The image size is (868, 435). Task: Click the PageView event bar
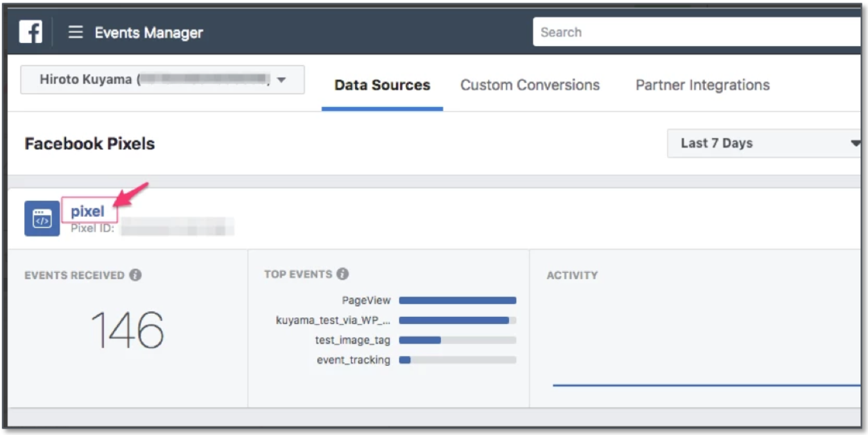(457, 300)
